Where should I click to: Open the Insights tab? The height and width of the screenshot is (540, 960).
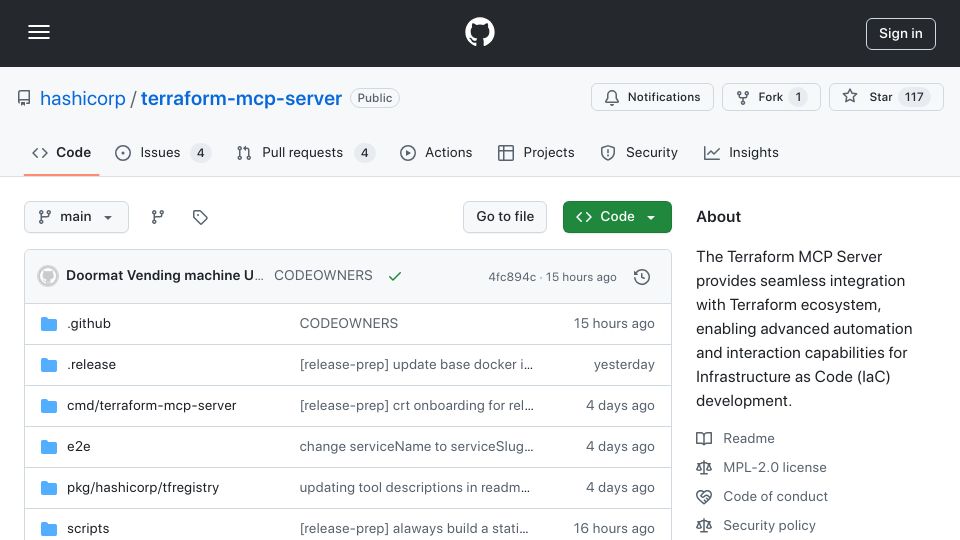coord(741,152)
